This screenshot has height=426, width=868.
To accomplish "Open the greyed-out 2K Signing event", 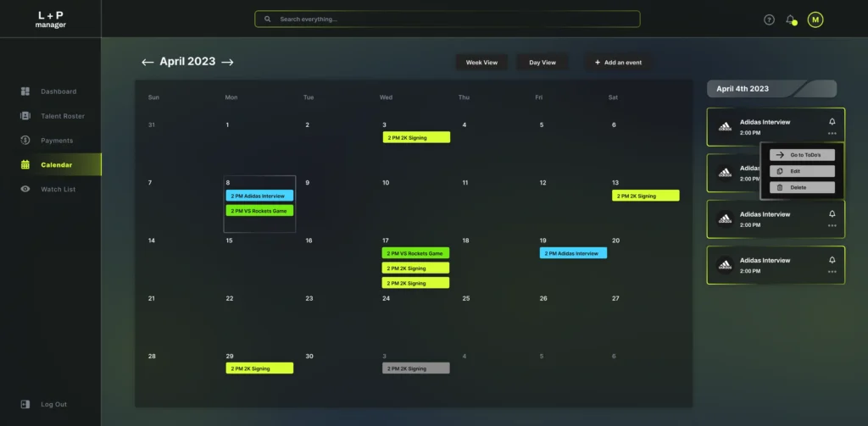I will (x=415, y=368).
